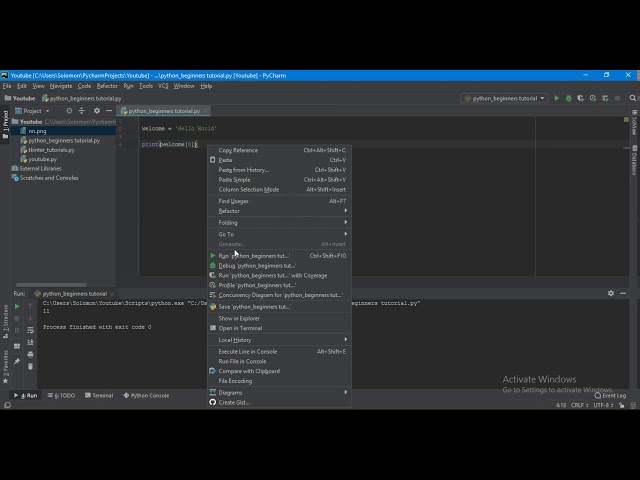The image size is (640, 480).
Task: Run the program with green toolbar play icon
Action: 556,98
